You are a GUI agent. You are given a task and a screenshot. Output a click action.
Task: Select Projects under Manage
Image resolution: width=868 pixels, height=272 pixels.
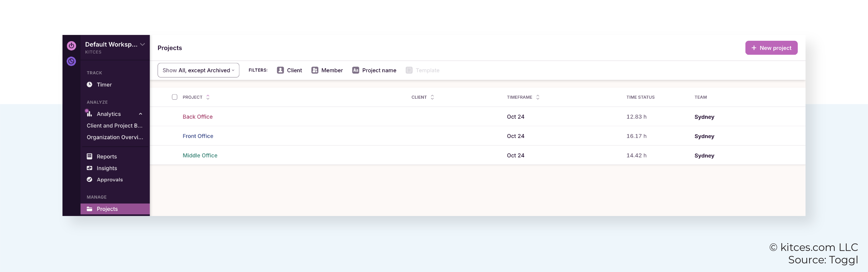115,209
